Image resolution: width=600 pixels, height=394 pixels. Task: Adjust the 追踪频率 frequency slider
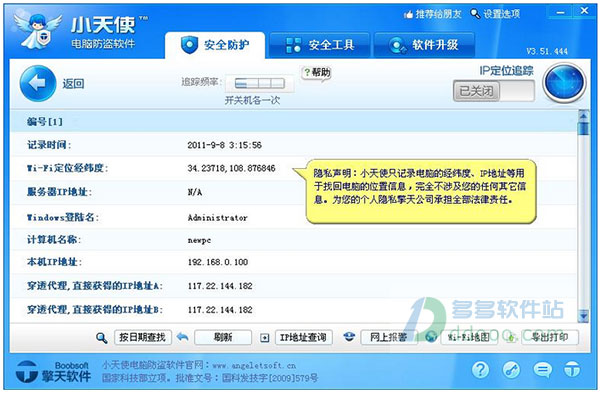point(259,83)
